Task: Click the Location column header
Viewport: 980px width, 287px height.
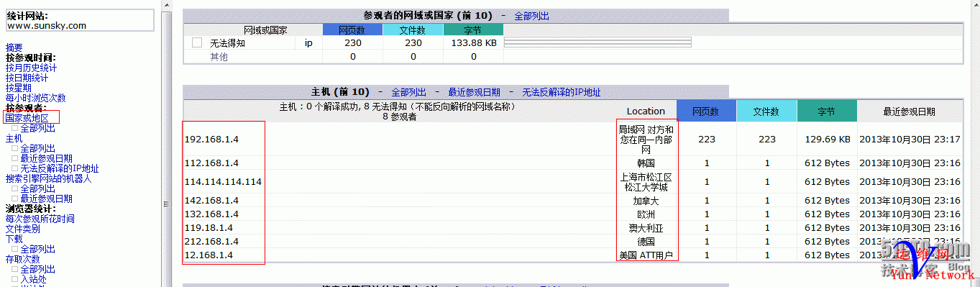Action: [x=646, y=111]
